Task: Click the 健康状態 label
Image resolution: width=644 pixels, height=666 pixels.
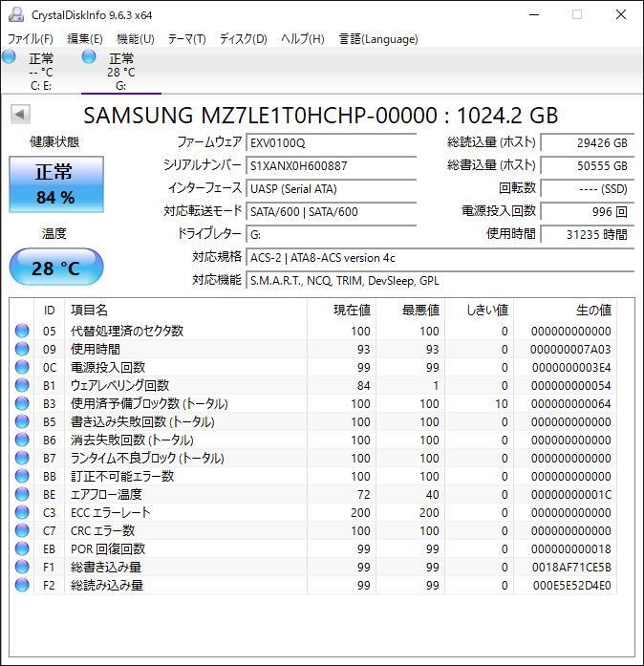Action: 54,141
